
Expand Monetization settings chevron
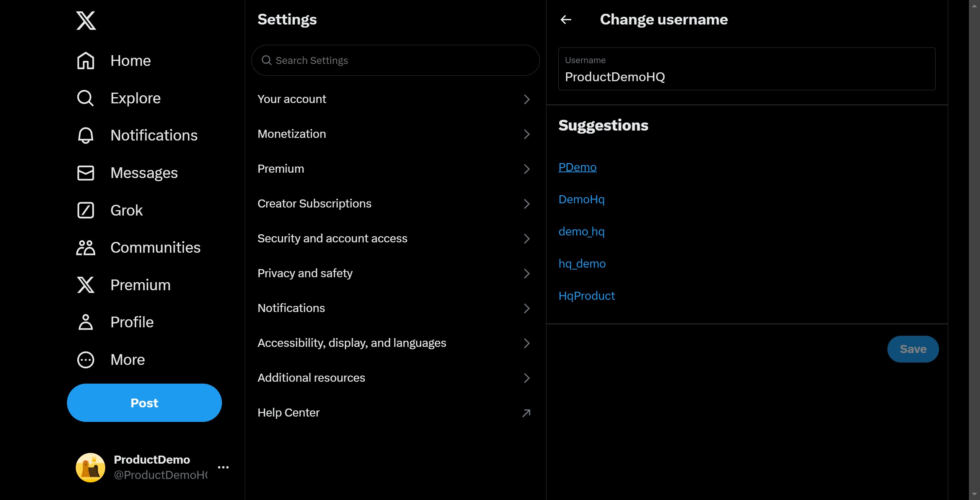tap(527, 134)
